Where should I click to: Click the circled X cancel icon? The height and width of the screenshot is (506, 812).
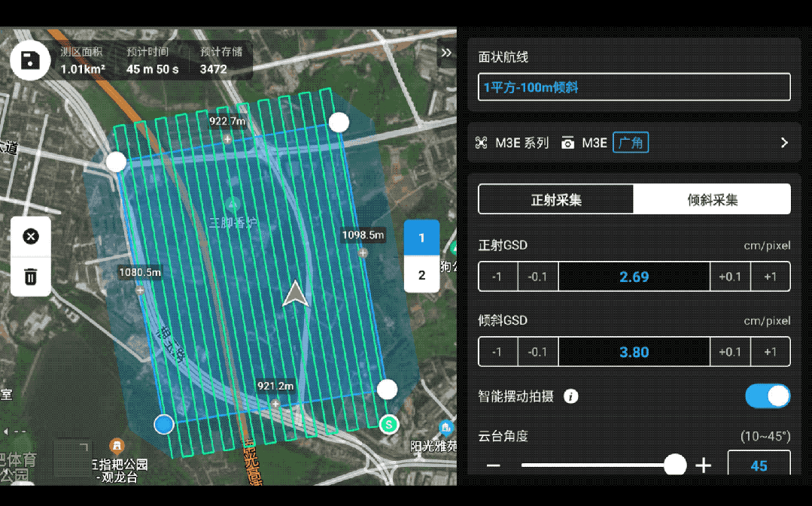tap(31, 237)
